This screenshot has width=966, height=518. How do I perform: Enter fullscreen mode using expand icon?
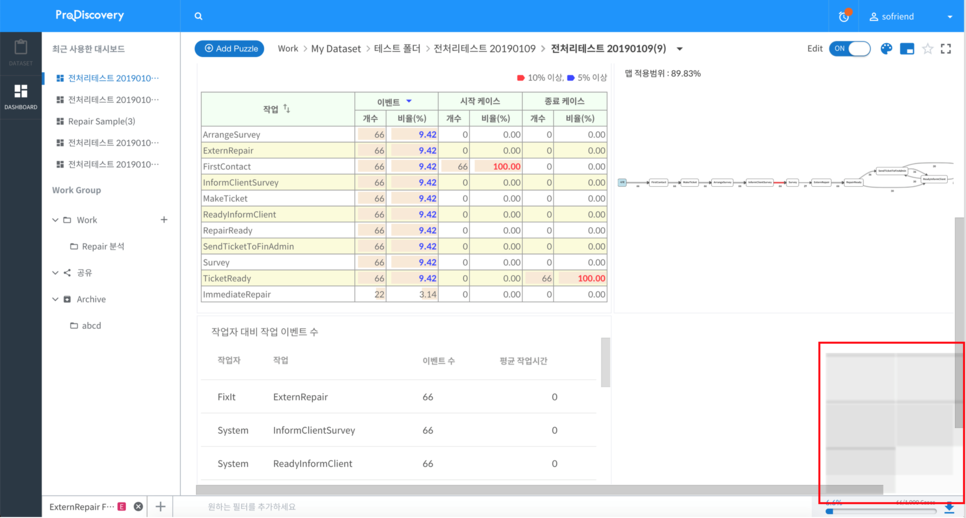(x=946, y=49)
